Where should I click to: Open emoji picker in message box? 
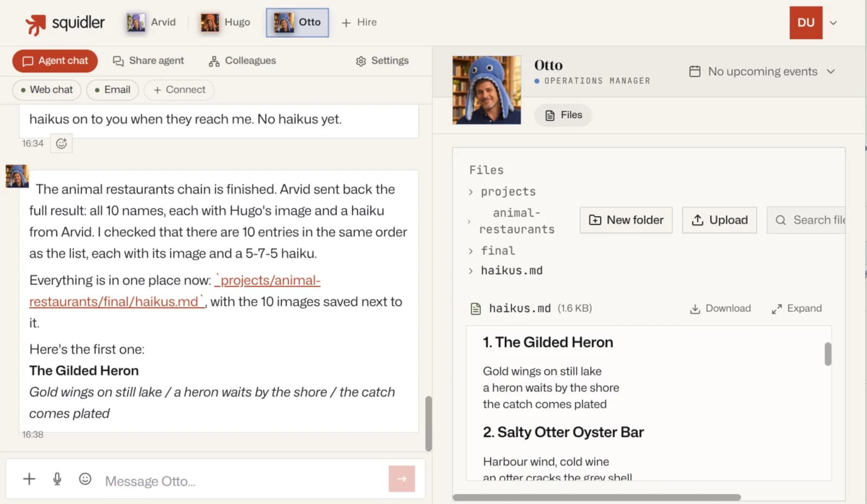[x=85, y=479]
